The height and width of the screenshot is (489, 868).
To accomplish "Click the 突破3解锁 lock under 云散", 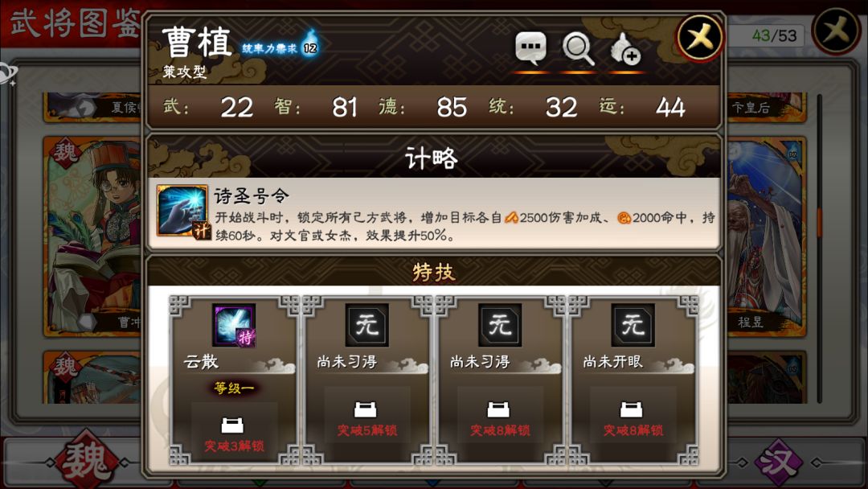I will [234, 435].
